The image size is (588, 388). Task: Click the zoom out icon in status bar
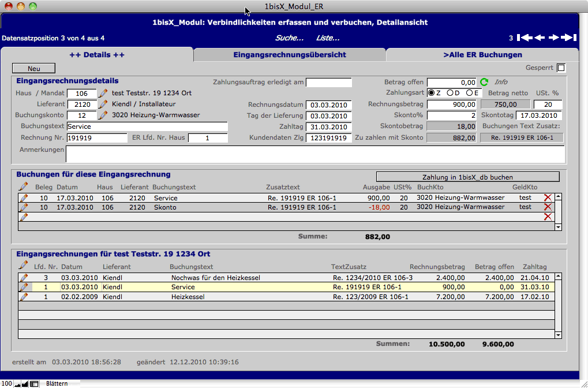point(17,383)
